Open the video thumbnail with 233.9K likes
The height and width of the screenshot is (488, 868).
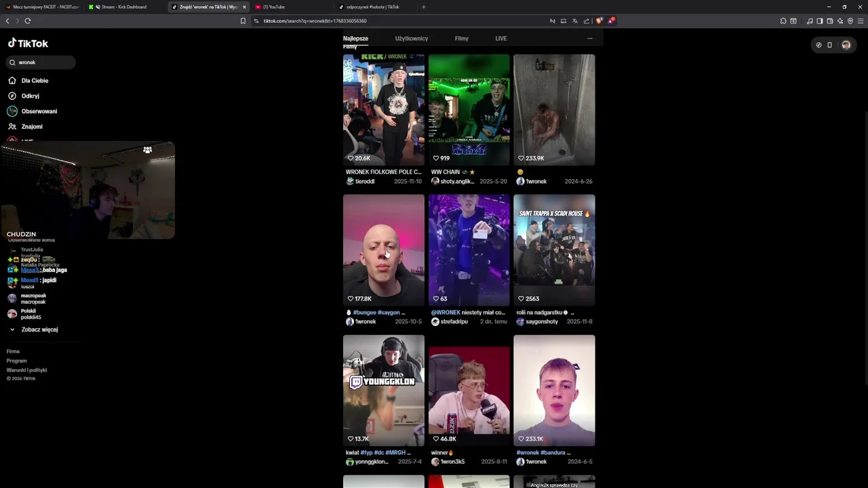(x=554, y=110)
